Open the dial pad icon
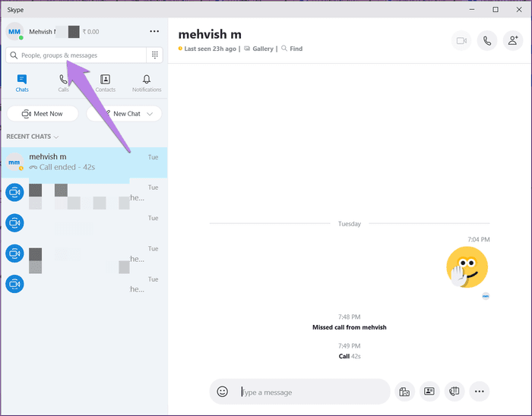Image resolution: width=532 pixels, height=416 pixels. pos(155,55)
